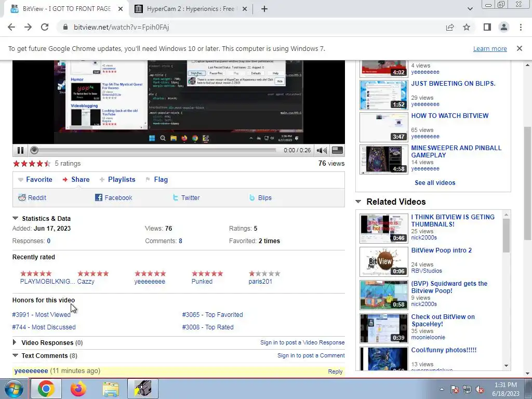Open nick2000s channel under thumbnails video
The width and height of the screenshot is (532, 399).
coord(424,237)
